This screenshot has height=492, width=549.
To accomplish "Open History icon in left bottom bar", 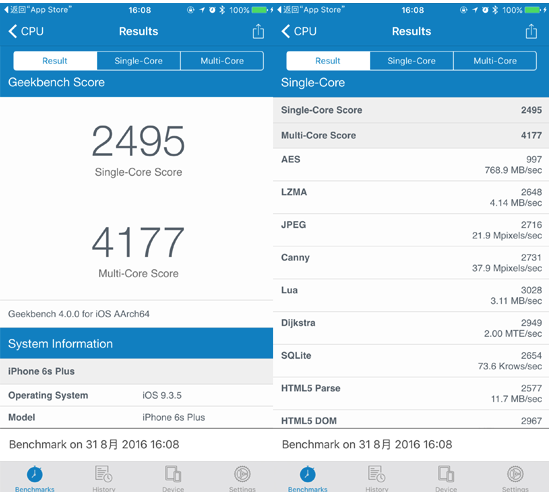I will [x=104, y=474].
